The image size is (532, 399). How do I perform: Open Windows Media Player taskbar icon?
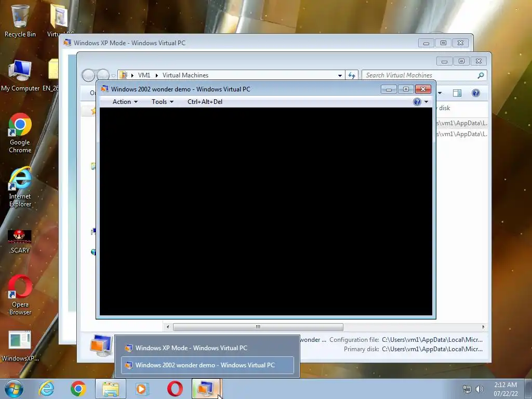point(142,389)
